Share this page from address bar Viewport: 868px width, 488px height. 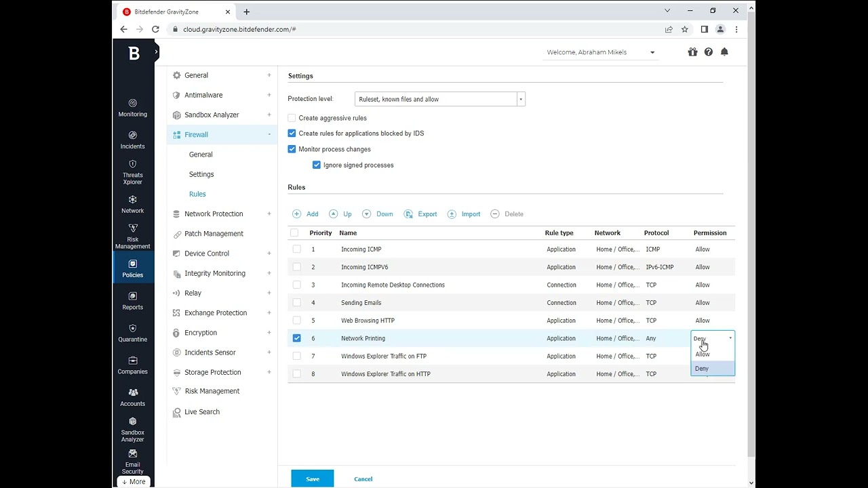[x=669, y=29]
